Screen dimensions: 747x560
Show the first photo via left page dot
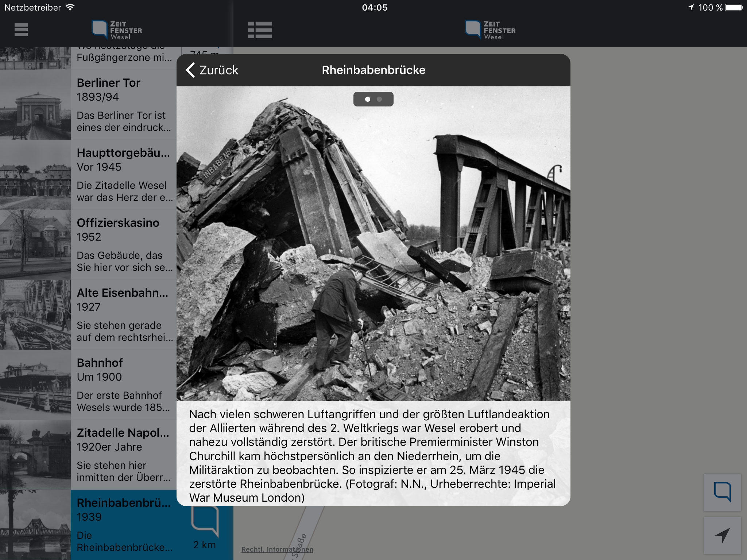368,99
